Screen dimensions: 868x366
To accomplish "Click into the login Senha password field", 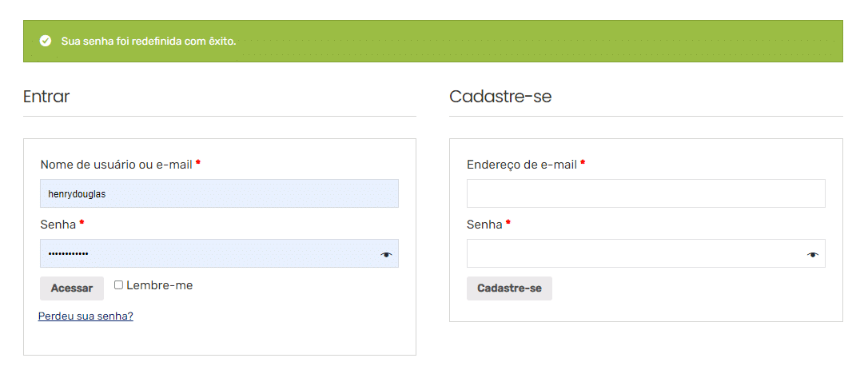I will 208,253.
